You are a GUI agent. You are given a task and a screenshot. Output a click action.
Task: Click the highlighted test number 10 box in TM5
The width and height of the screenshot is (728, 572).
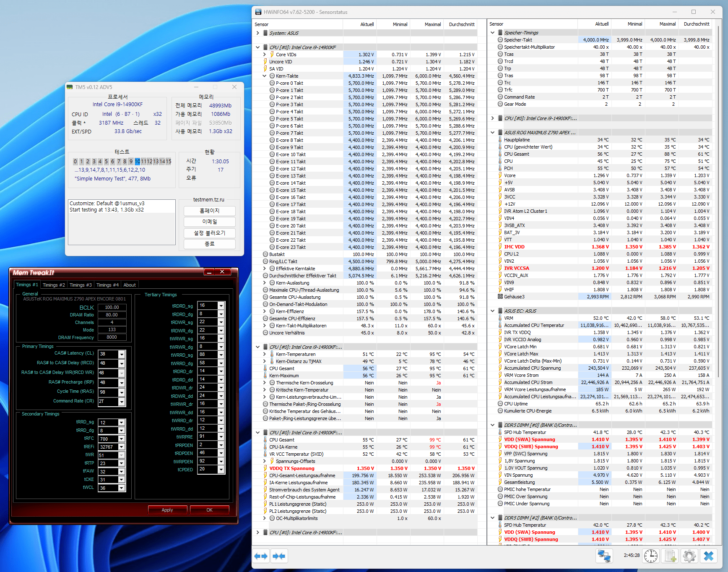pos(137,162)
